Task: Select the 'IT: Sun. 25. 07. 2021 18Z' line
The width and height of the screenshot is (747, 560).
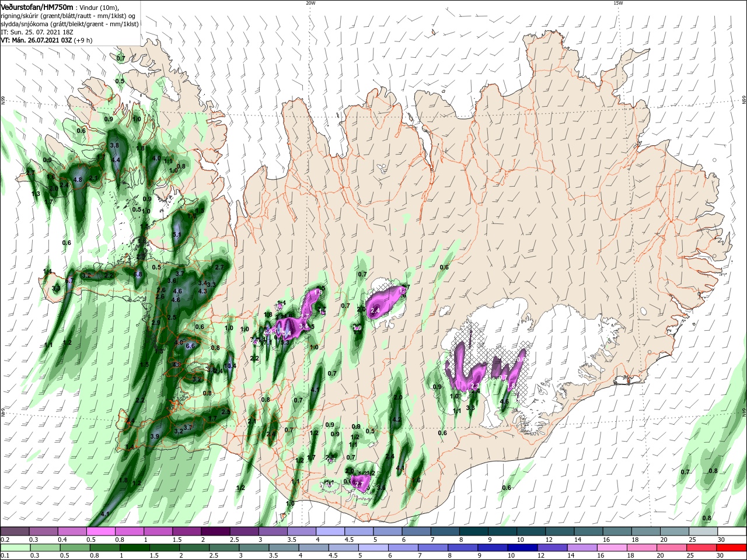Action: click(x=36, y=32)
